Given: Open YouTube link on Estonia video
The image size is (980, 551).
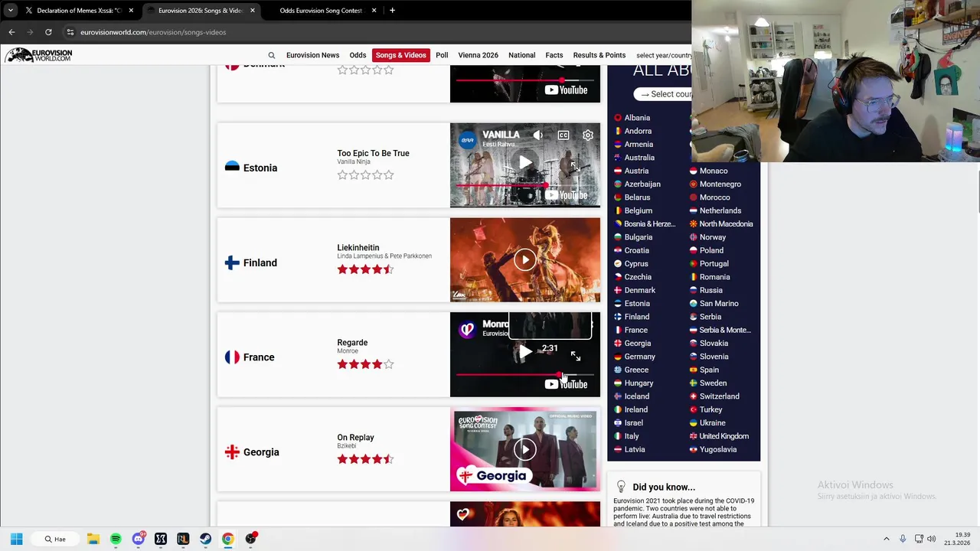Looking at the screenshot, I should coord(567,195).
